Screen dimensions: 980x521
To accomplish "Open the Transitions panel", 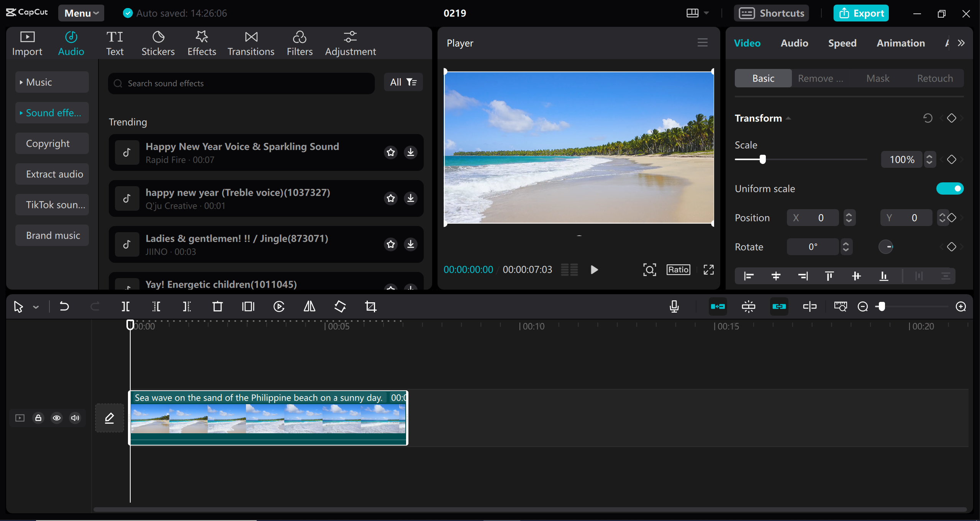I will 251,43.
